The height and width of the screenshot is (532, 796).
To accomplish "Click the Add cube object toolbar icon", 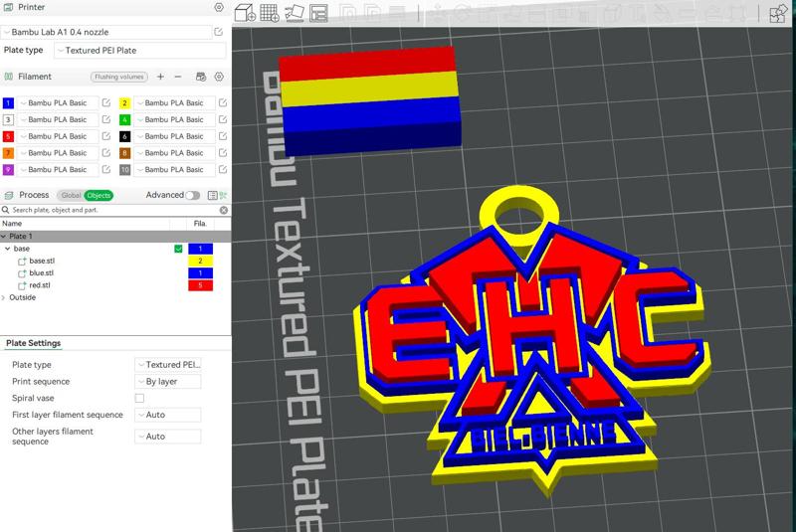I will point(245,13).
